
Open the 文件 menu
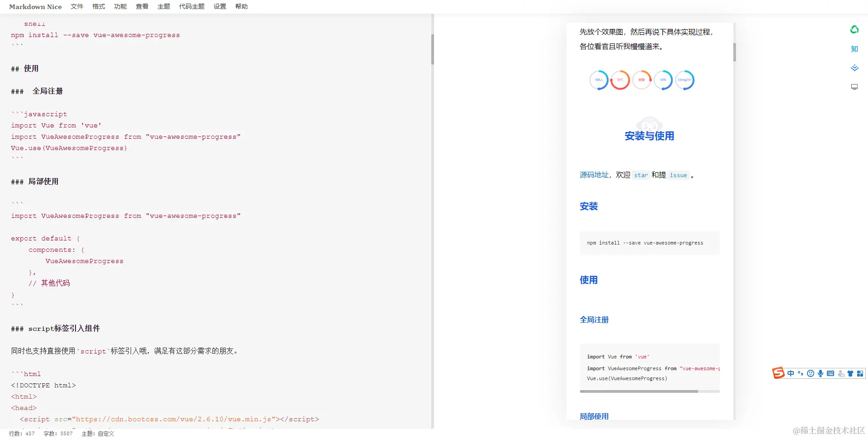(x=77, y=6)
